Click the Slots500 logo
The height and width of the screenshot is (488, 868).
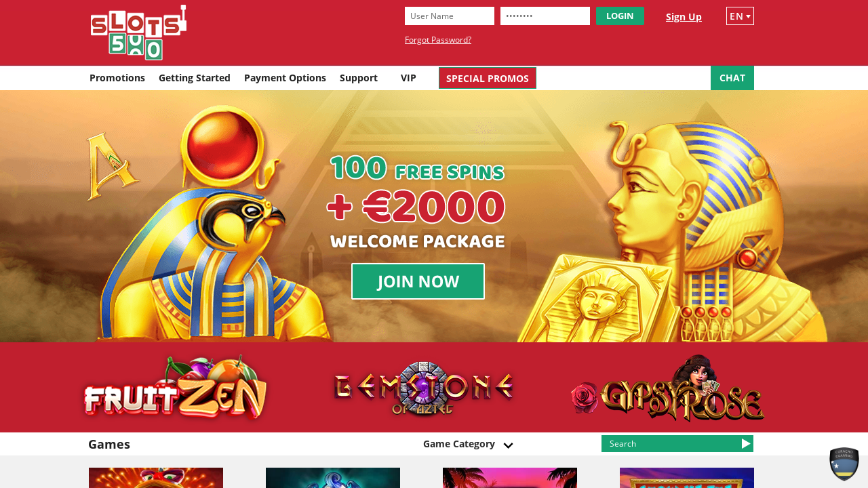pyautogui.click(x=138, y=33)
